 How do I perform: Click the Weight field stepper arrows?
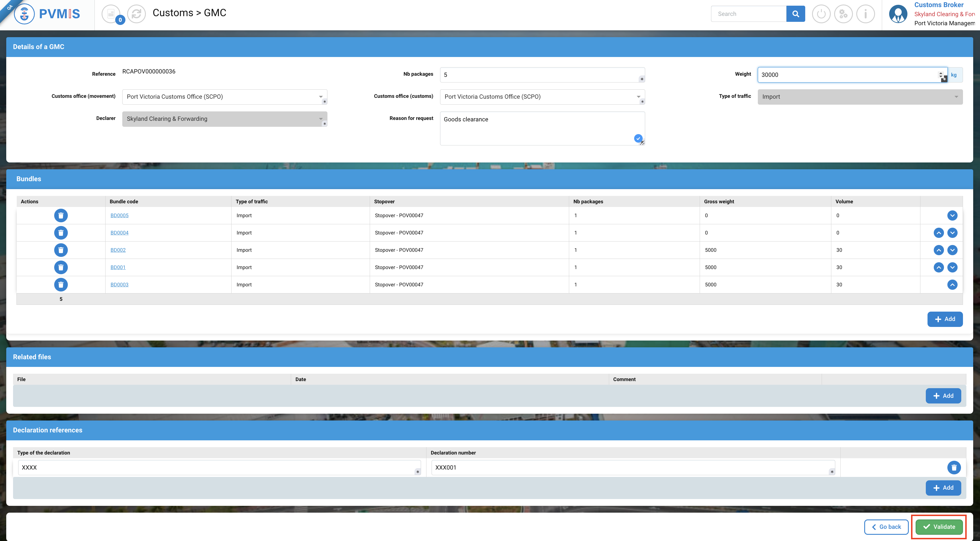pos(941,75)
